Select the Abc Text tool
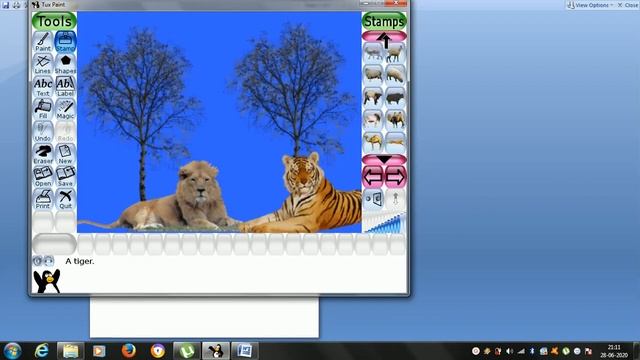 [x=43, y=87]
